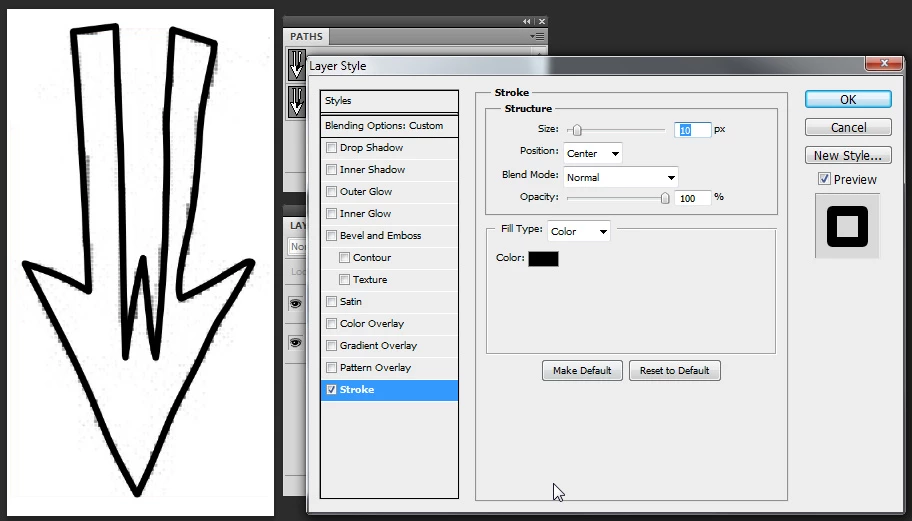Enable the Outer Glow checkbox
This screenshot has width=912, height=521.
[332, 192]
